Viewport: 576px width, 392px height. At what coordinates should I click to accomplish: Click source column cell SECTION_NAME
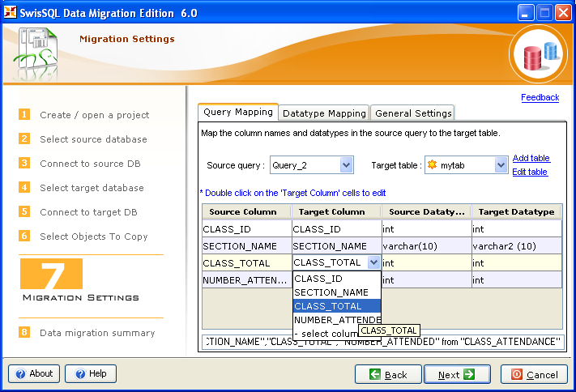247,245
